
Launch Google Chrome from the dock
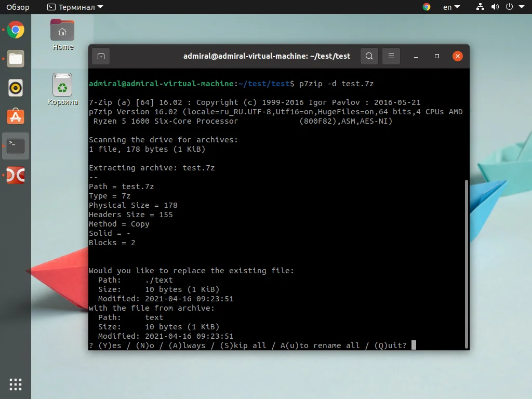pyautogui.click(x=15, y=30)
